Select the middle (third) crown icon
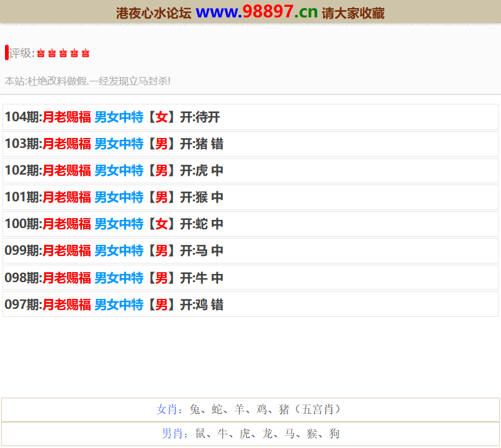The height and width of the screenshot is (448, 501). coord(63,53)
